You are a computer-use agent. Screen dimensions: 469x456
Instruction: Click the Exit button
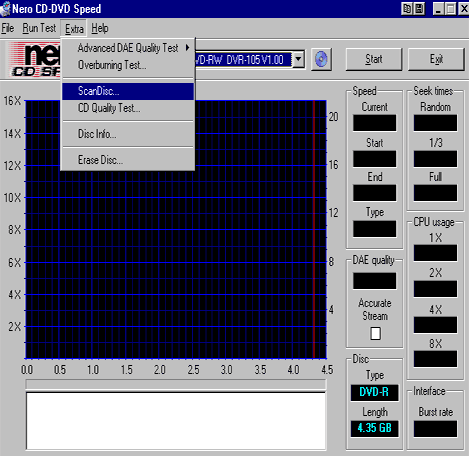pos(436,59)
